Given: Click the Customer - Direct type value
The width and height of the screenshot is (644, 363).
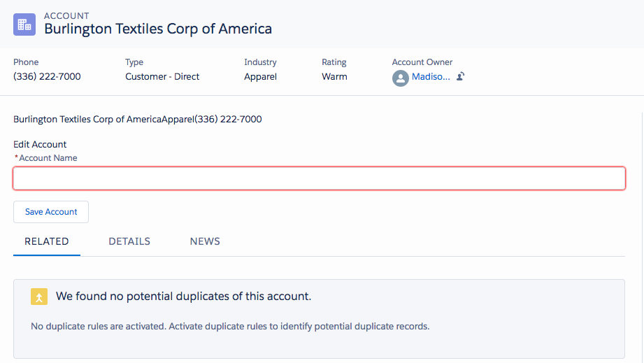Looking at the screenshot, I should [x=162, y=77].
